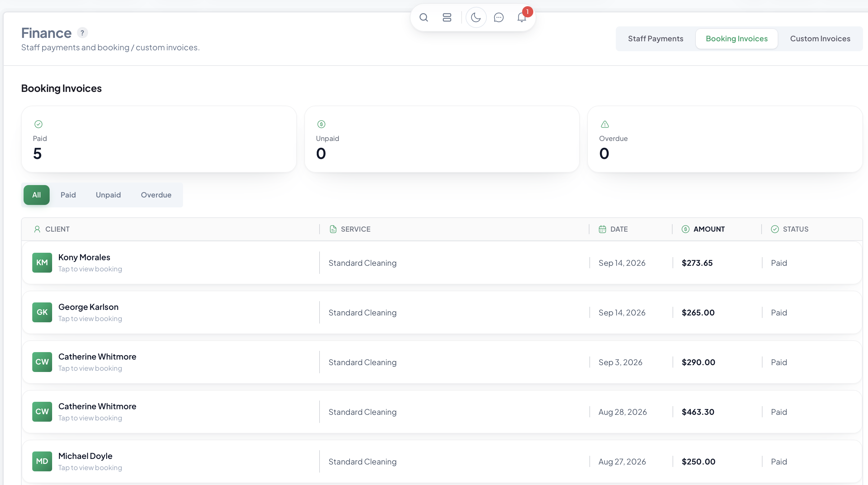
Task: Click the DATE column header
Action: (x=619, y=229)
